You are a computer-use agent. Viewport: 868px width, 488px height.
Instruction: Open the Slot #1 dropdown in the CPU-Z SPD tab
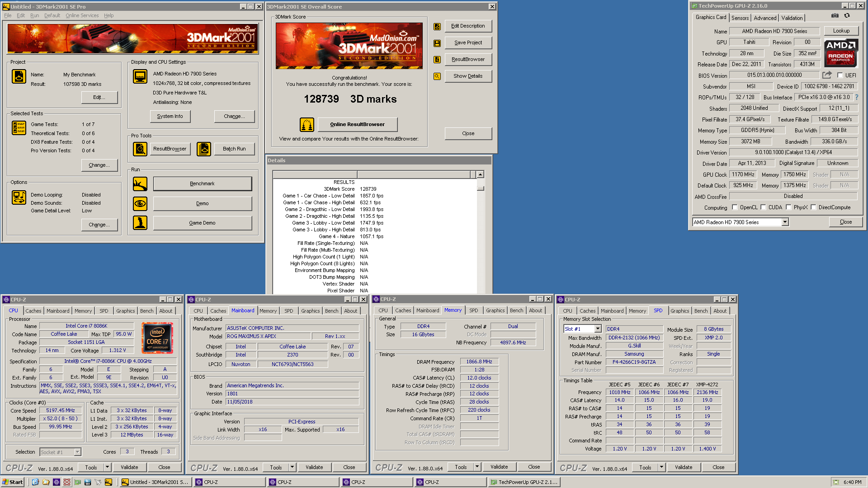(x=598, y=329)
